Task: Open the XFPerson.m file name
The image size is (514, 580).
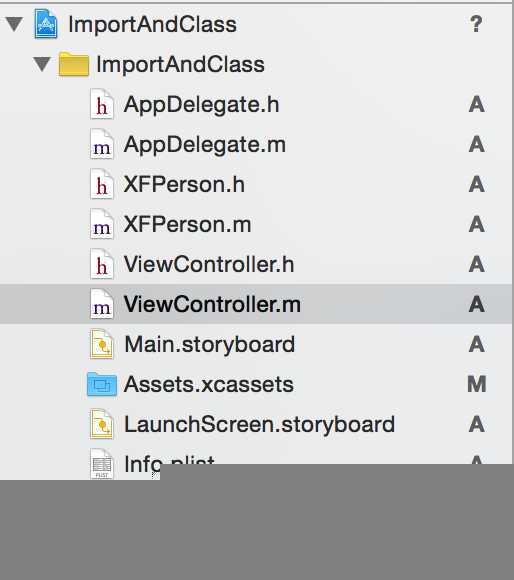Action: coord(187,224)
